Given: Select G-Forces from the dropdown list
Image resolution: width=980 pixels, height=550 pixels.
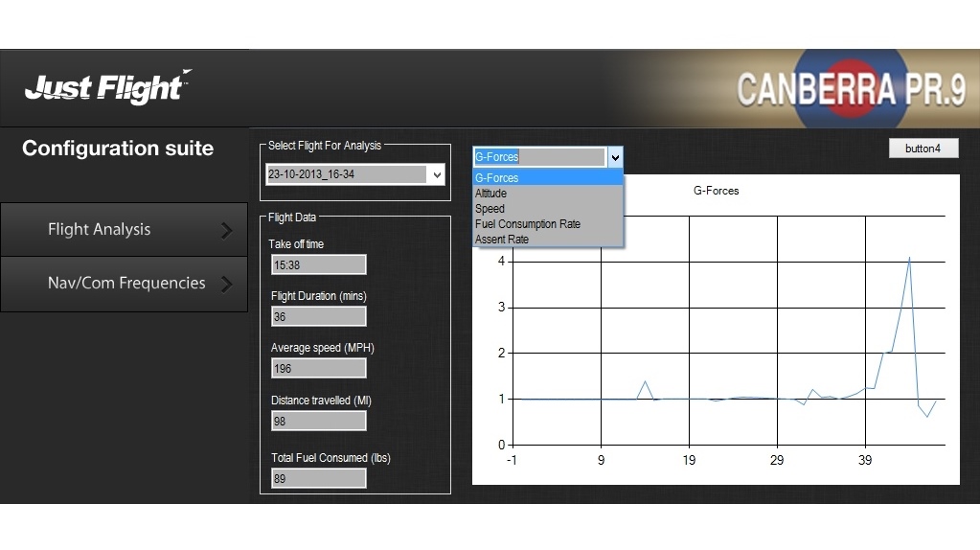Looking at the screenshot, I should 548,178.
